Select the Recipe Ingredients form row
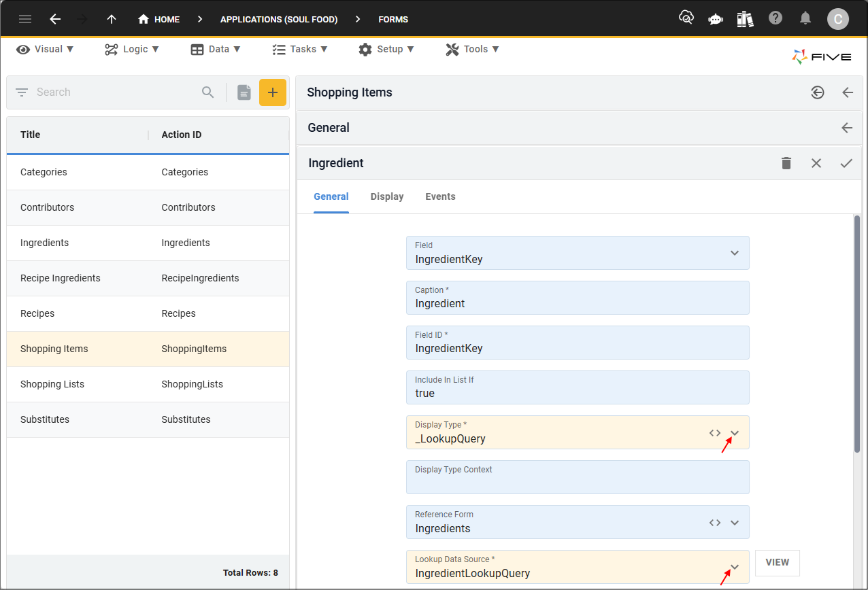This screenshot has width=868, height=590. (x=148, y=278)
